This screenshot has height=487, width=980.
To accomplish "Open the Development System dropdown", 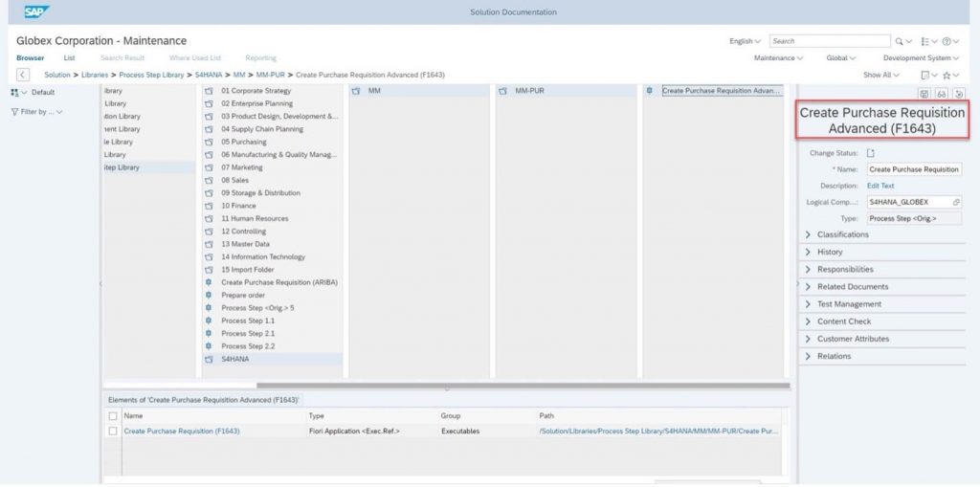I will click(921, 58).
